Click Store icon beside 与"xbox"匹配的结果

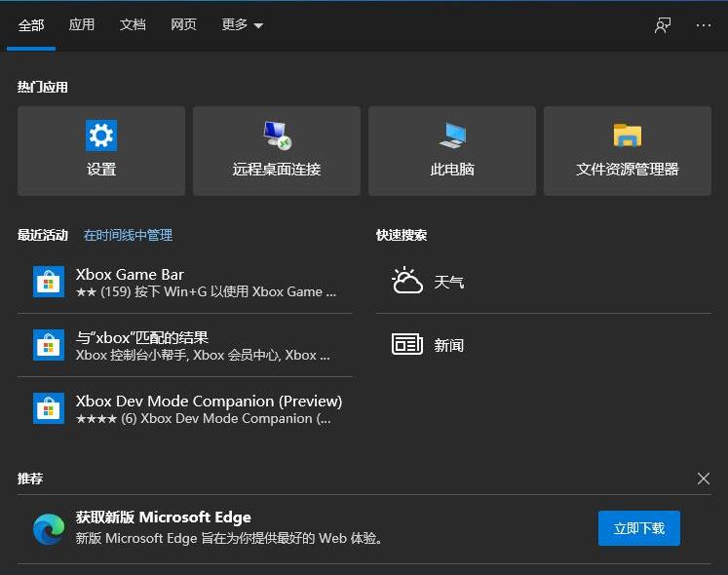(49, 345)
